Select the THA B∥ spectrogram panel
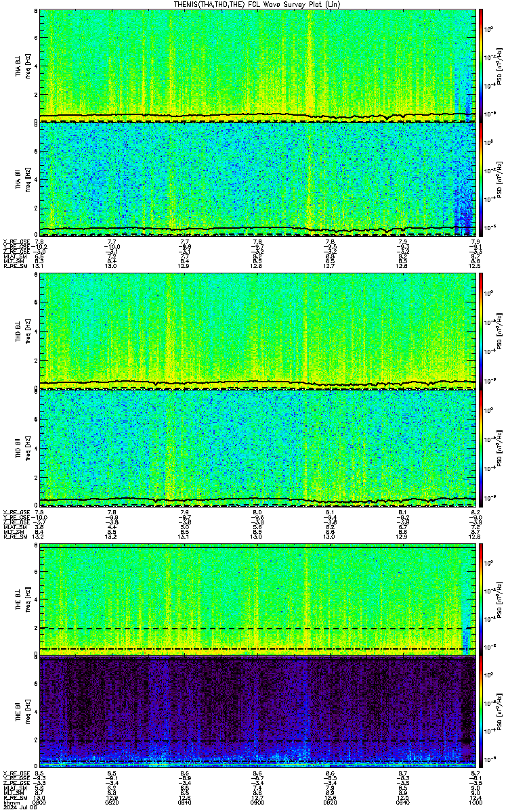This screenshot has height=812, width=508. point(257,179)
